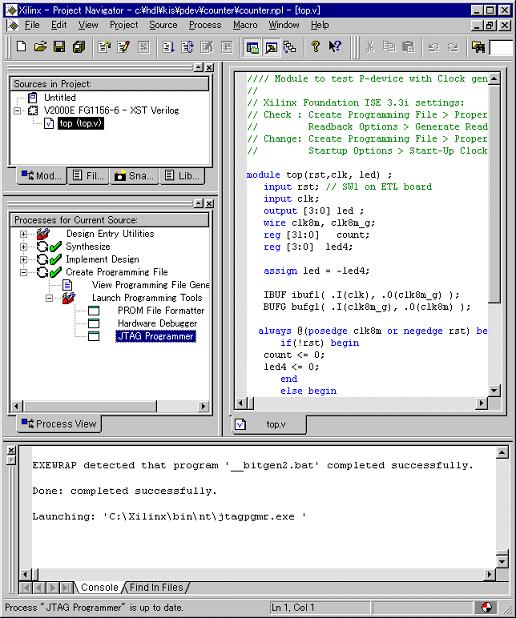Switch to the Snapshot view tab
The image size is (516, 618).
134,176
